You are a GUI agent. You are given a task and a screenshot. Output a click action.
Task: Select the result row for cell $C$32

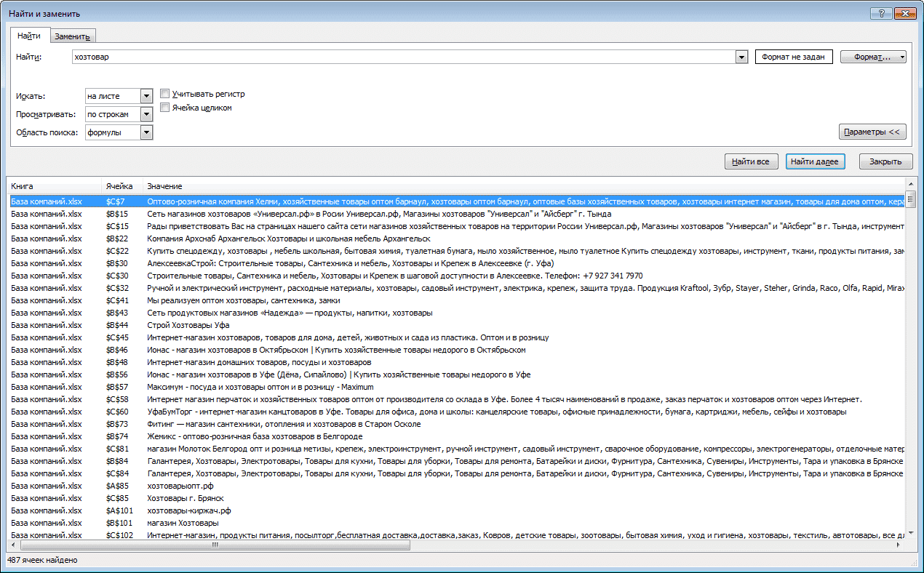(455, 288)
